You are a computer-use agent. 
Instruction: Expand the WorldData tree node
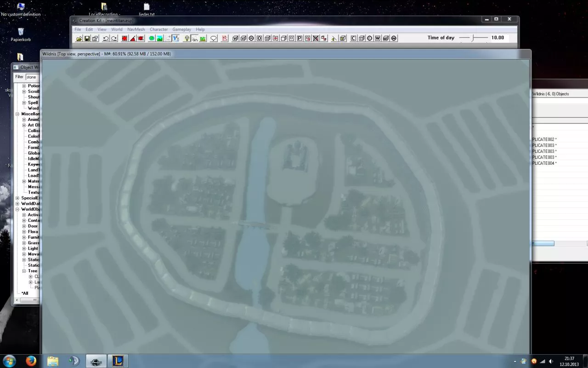click(x=17, y=204)
